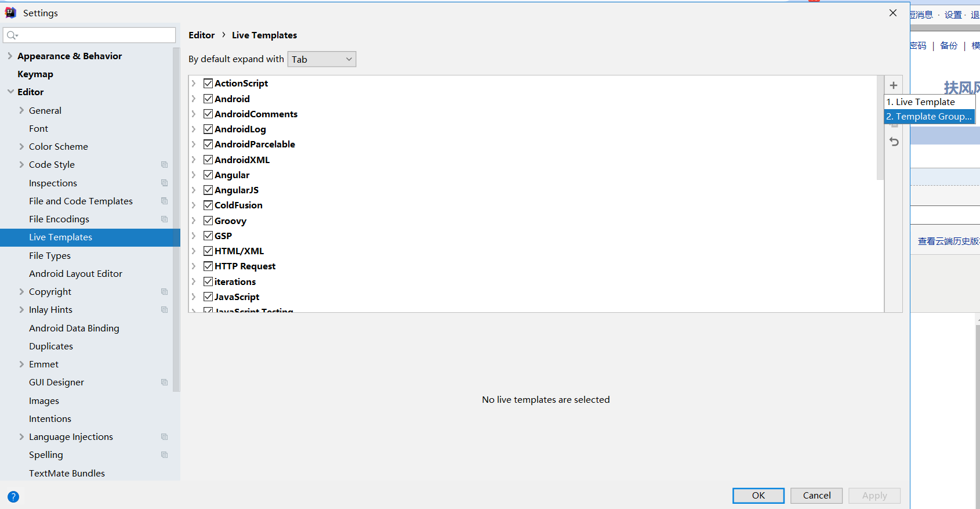980x509 pixels.
Task: Click 设置 link in background window
Action: pyautogui.click(x=953, y=15)
